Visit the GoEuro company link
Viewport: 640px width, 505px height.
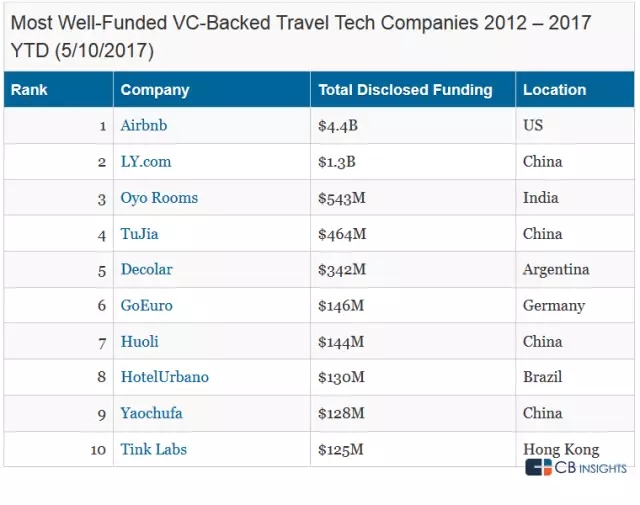coord(147,305)
